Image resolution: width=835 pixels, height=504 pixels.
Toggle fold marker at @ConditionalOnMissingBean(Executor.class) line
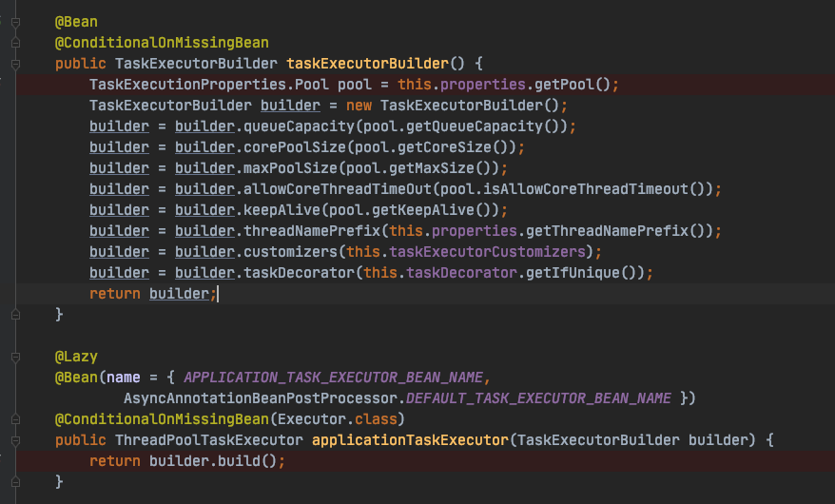click(15, 420)
